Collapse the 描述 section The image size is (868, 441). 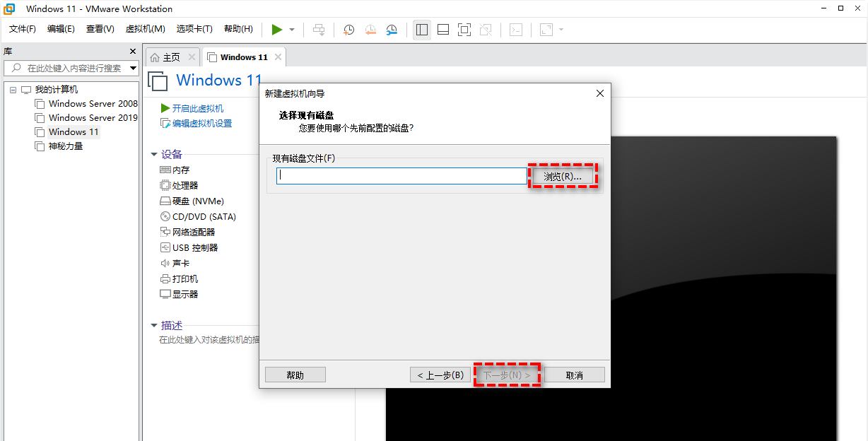(x=155, y=325)
